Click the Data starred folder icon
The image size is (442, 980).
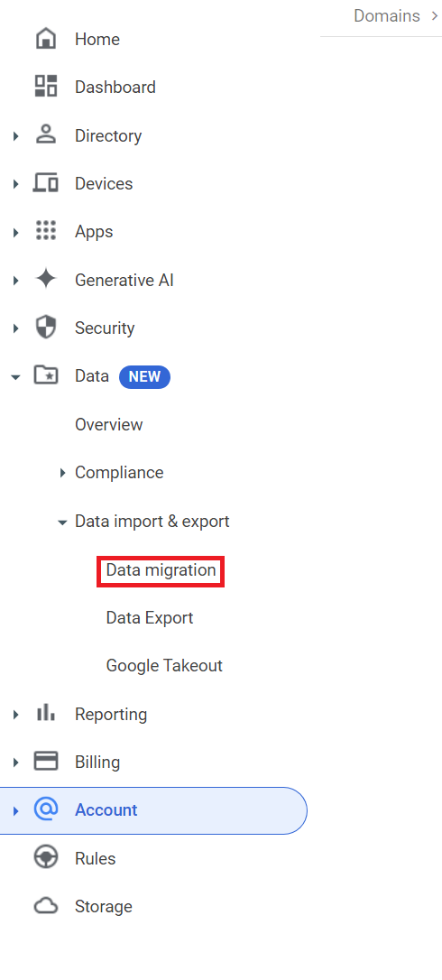[x=46, y=375]
